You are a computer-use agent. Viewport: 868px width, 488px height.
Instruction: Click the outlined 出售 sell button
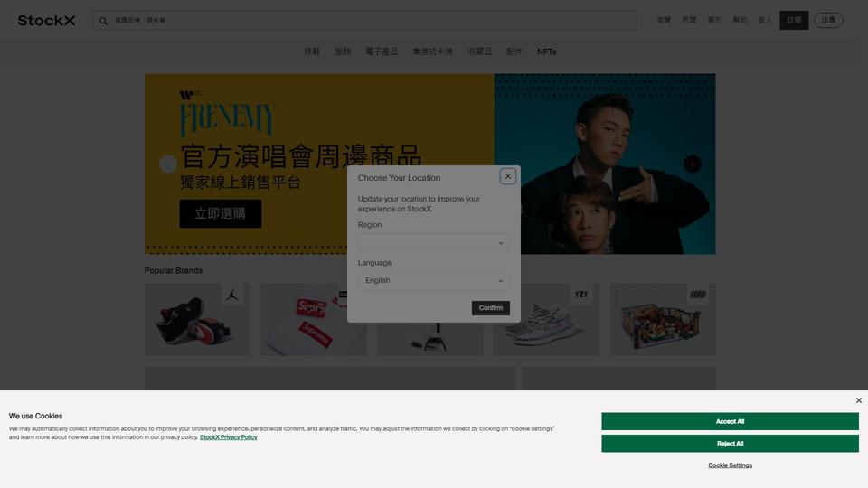click(828, 21)
